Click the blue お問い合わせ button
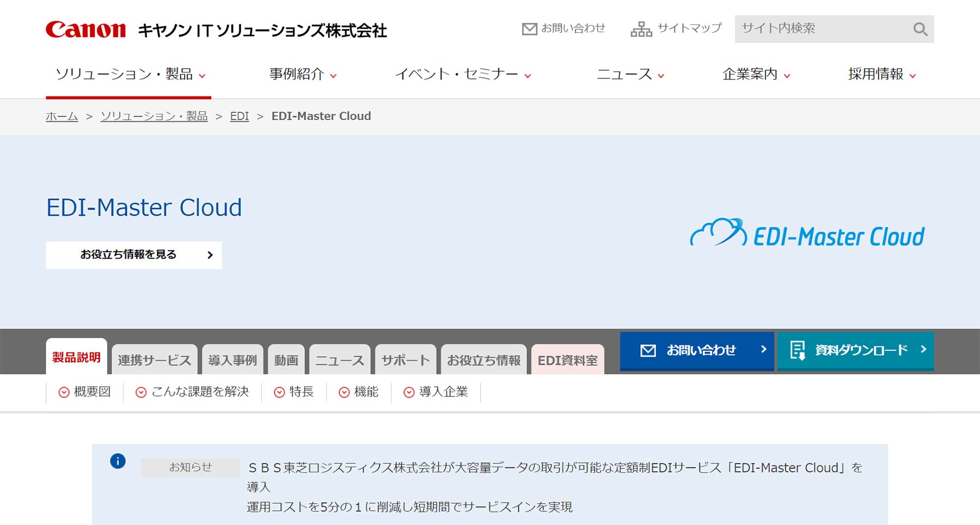This screenshot has height=525, width=980. coord(697,351)
